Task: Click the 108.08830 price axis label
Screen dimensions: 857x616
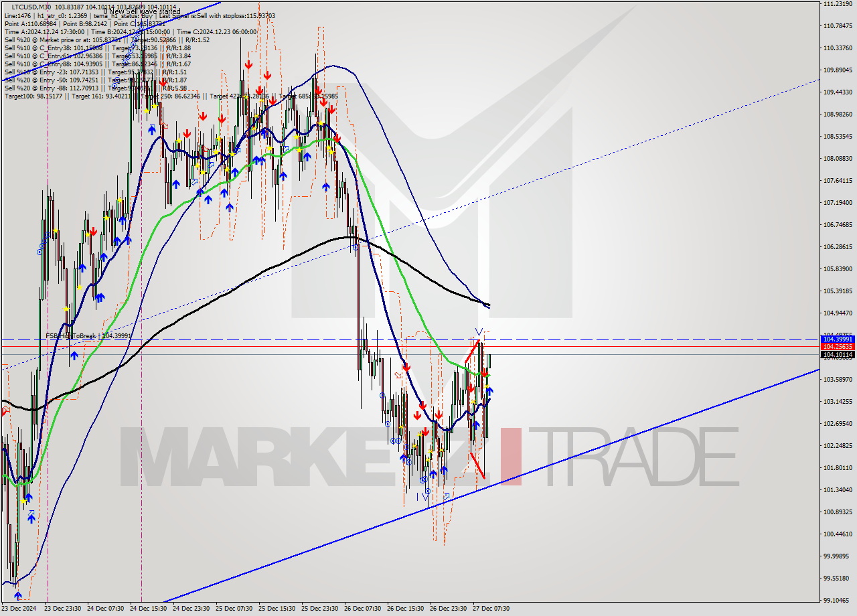Action: (838, 159)
